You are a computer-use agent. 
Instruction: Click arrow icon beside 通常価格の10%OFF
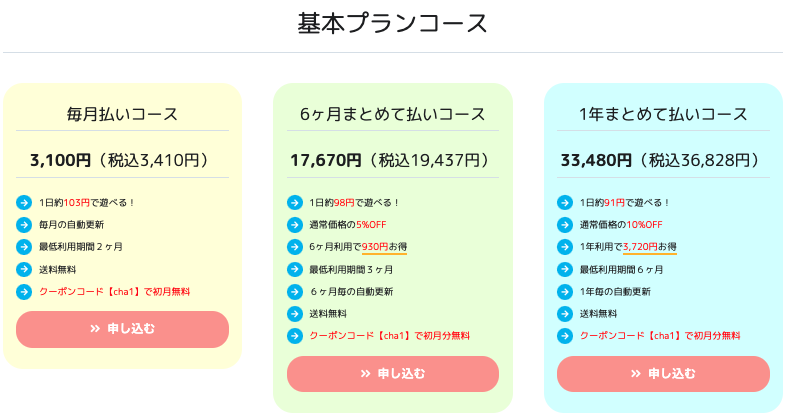pos(565,225)
